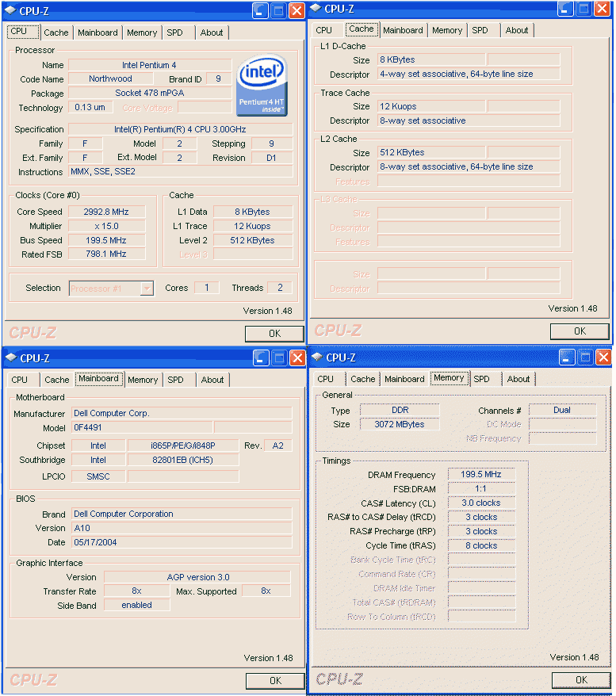Click the Threads value '2'
This screenshot has height=696, width=616.
(x=280, y=288)
